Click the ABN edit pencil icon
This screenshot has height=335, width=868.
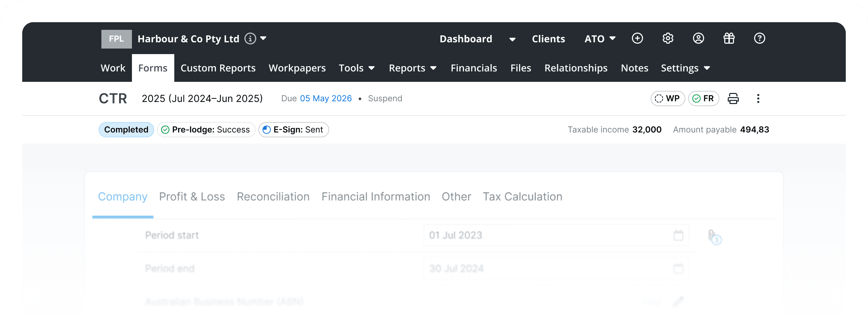(x=678, y=301)
